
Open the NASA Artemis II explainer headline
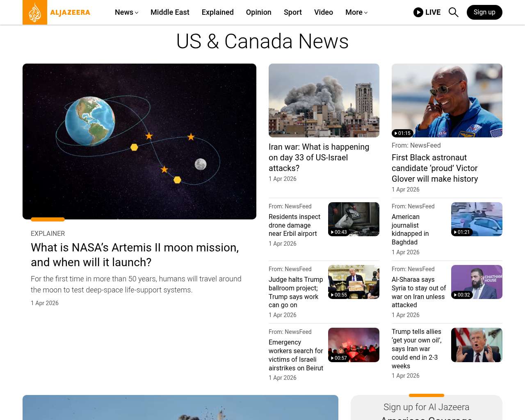[x=135, y=255]
